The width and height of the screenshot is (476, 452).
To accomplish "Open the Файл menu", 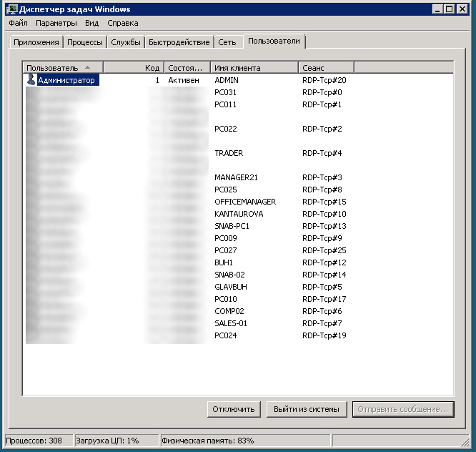I will [x=18, y=23].
